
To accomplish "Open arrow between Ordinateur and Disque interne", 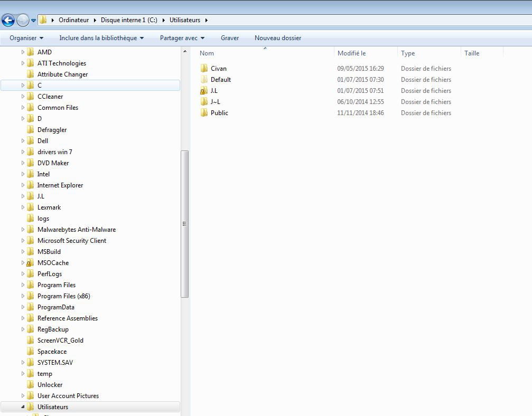I will coord(95,20).
